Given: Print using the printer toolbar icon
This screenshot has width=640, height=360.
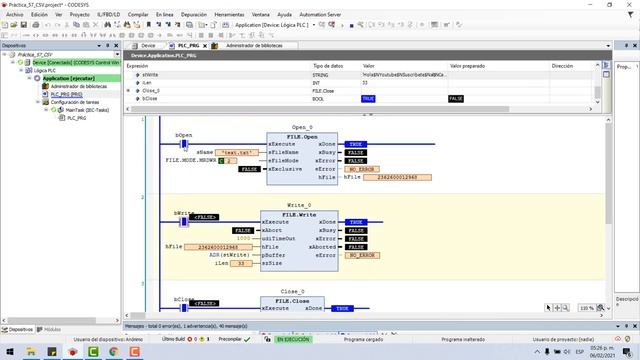Looking at the screenshot, I should 36,25.
